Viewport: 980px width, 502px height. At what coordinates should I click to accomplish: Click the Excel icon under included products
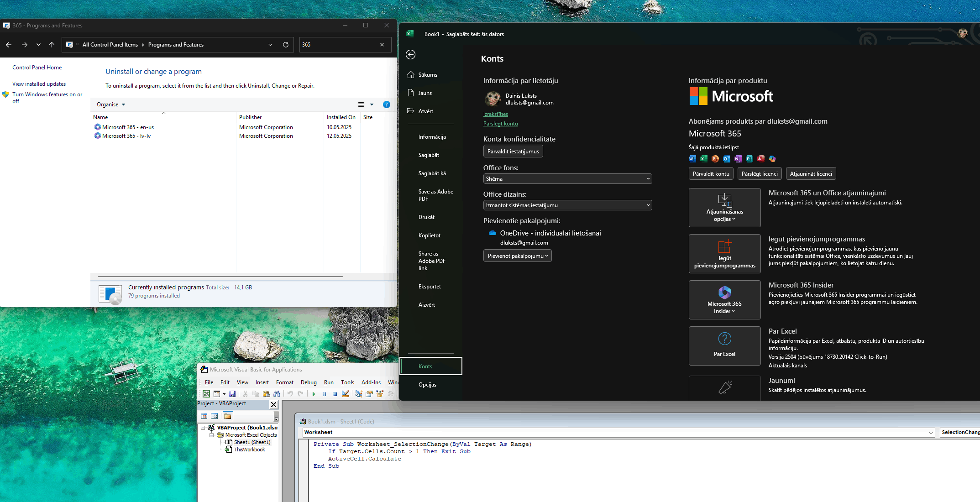(x=703, y=159)
